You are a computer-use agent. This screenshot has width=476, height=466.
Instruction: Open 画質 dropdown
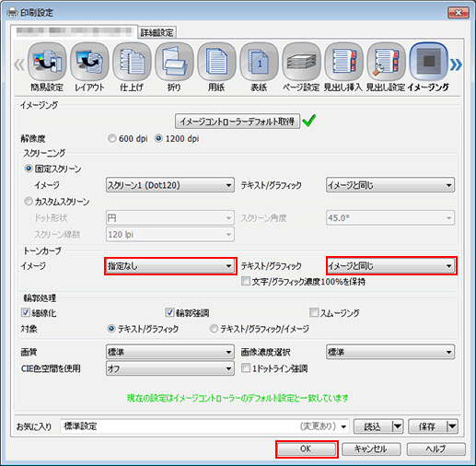point(170,352)
